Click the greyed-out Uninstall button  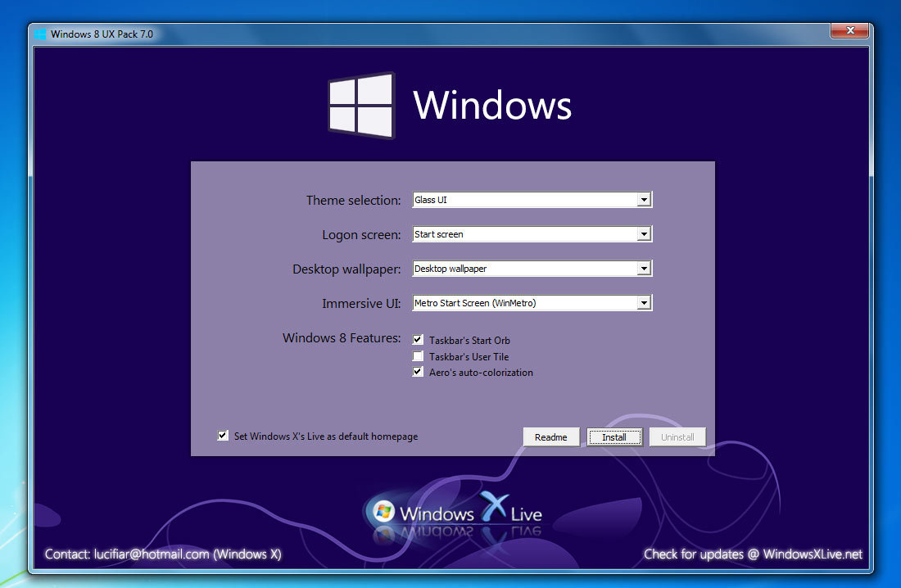coord(677,436)
